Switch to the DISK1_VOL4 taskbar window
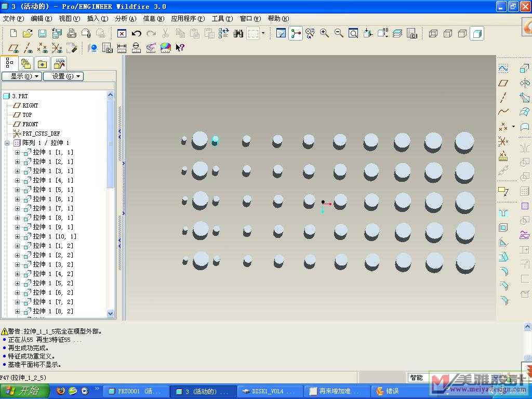532x399 pixels. coord(270,391)
